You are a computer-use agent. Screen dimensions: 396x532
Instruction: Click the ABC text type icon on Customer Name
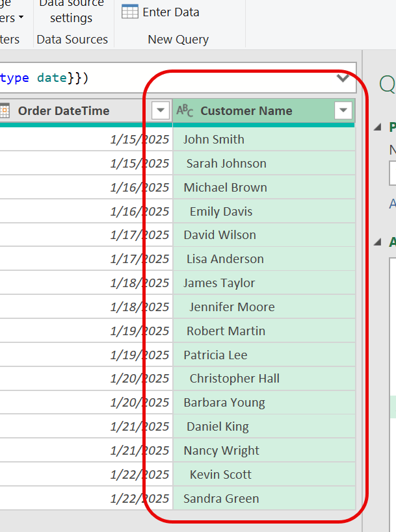point(185,110)
